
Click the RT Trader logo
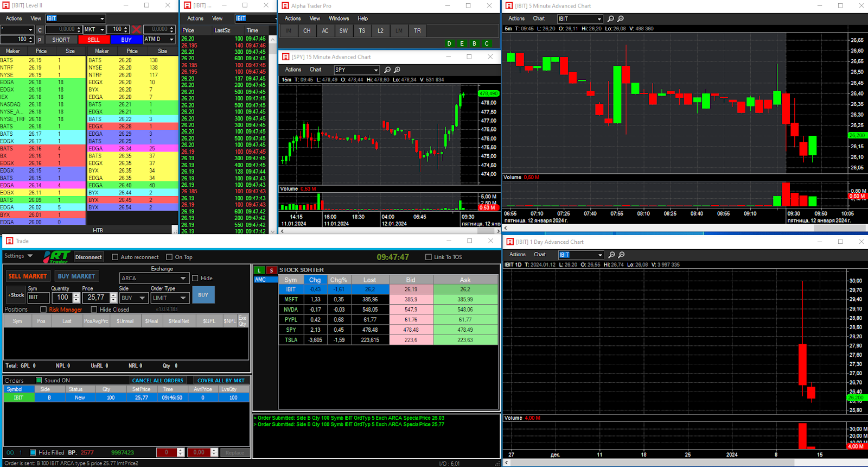point(56,257)
